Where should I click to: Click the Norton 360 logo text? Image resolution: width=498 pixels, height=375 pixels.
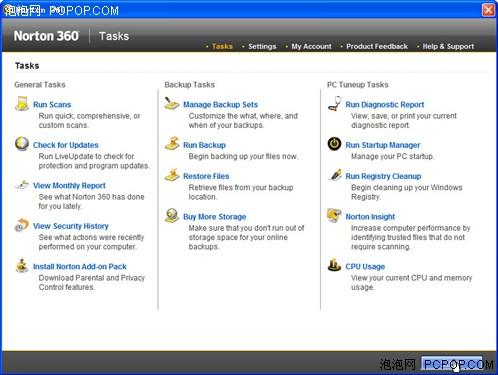point(46,36)
